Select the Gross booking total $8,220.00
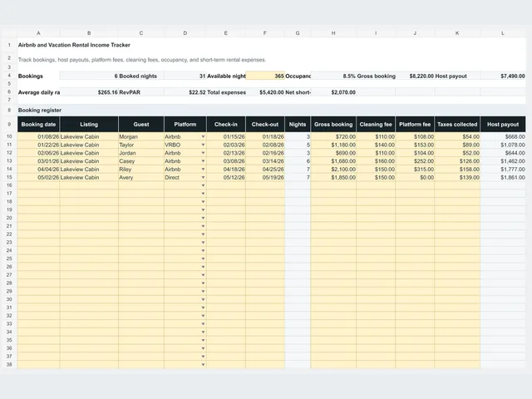 pos(415,76)
